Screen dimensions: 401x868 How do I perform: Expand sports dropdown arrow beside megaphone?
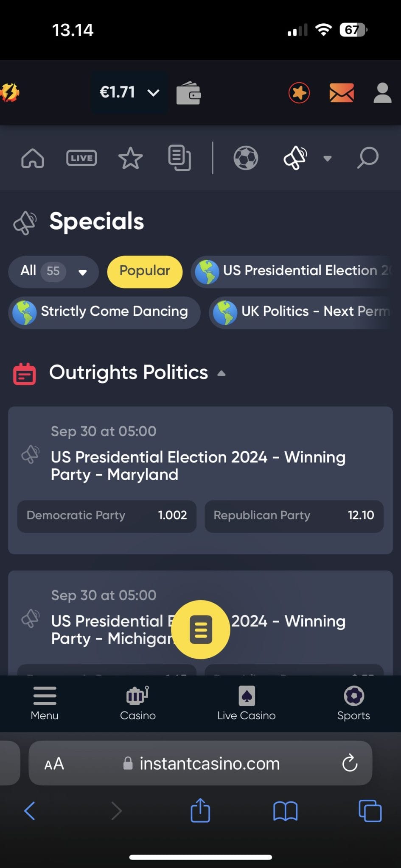click(327, 159)
